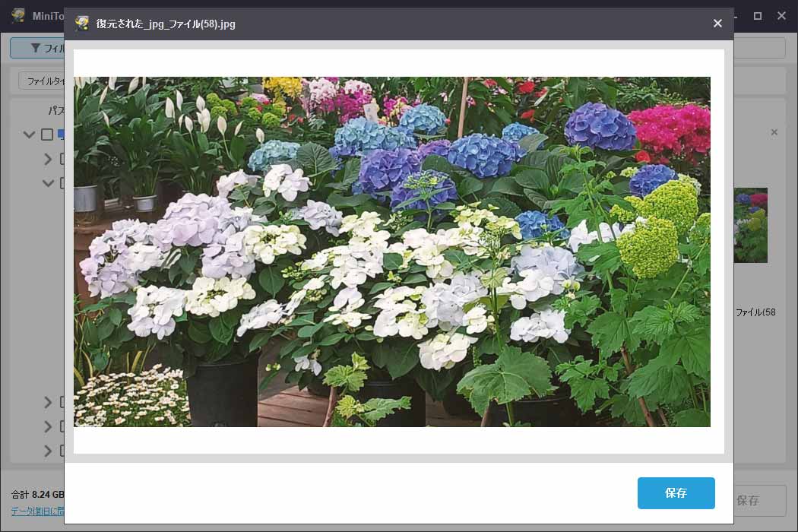
Task: Close the image preview dialog
Action: click(x=717, y=24)
